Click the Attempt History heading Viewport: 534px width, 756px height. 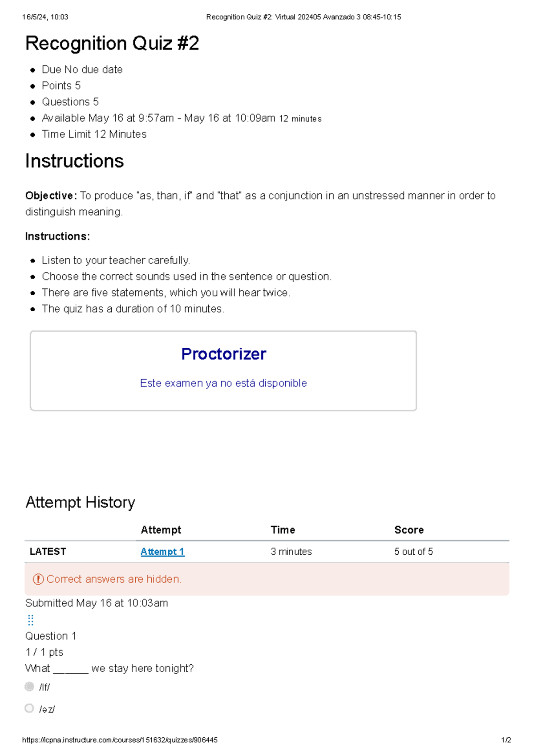coord(80,502)
